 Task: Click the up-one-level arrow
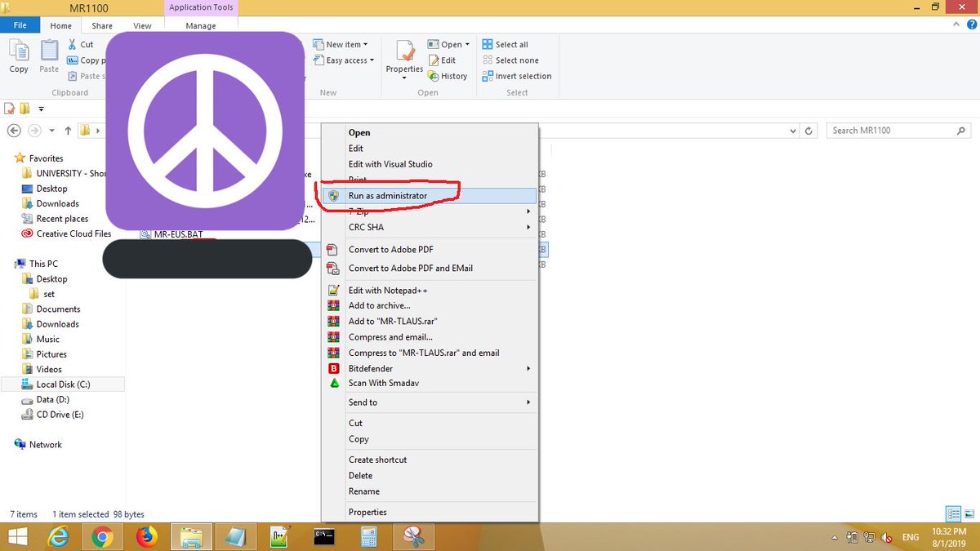(68, 131)
